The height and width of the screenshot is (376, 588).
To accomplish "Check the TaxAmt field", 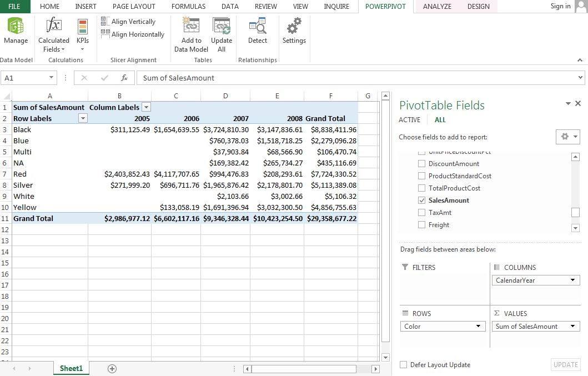I will [x=421, y=212].
